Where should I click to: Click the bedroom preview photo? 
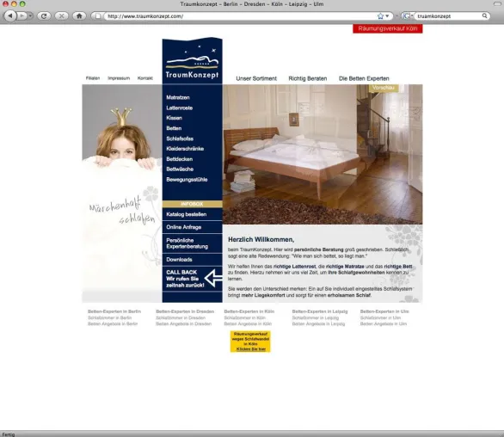coord(323,154)
